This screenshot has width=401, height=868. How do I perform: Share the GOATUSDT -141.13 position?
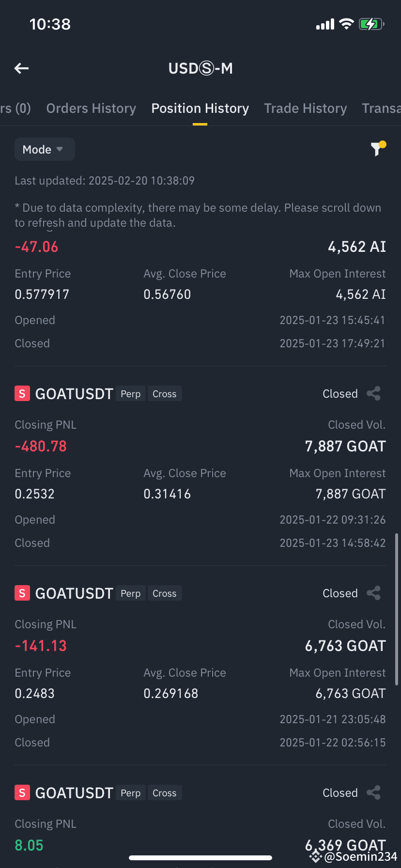tap(374, 593)
